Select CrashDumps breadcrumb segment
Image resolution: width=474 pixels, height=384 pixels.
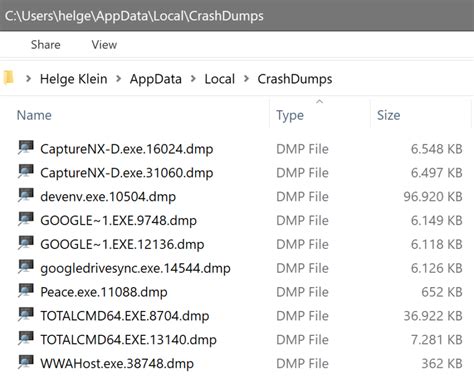[x=295, y=79]
